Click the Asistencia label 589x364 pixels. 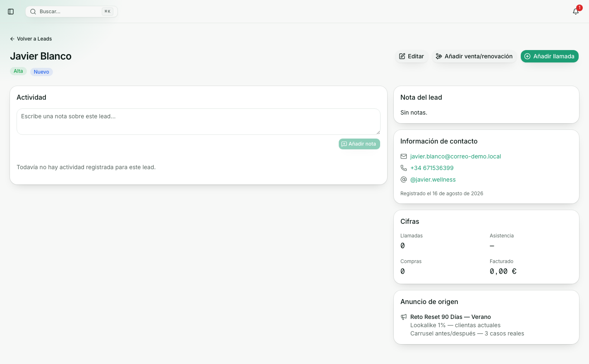[x=502, y=236]
